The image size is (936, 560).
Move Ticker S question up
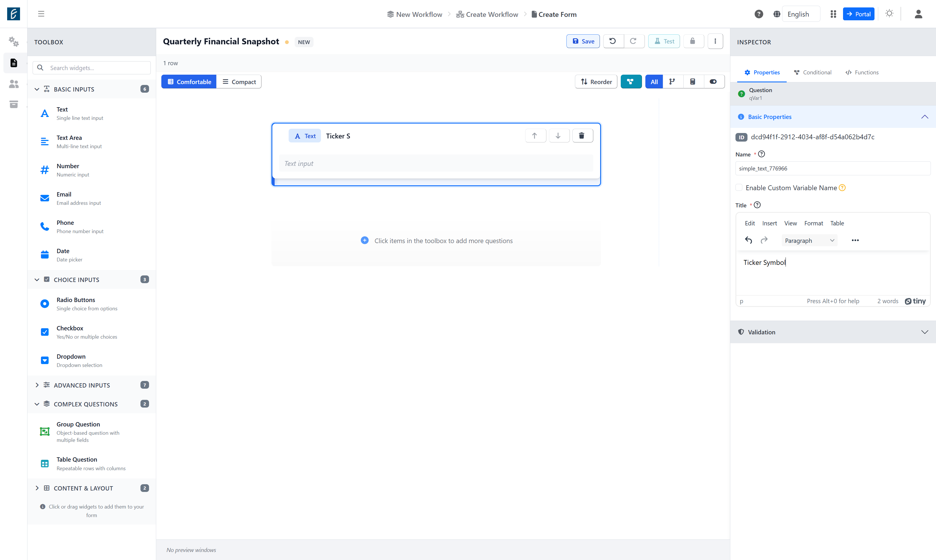tap(535, 136)
